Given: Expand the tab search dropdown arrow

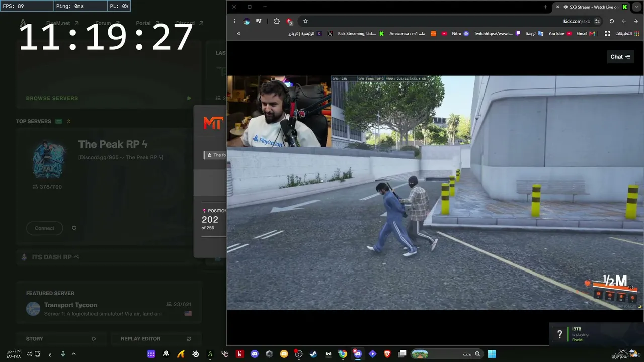Looking at the screenshot, I should click(x=637, y=7).
